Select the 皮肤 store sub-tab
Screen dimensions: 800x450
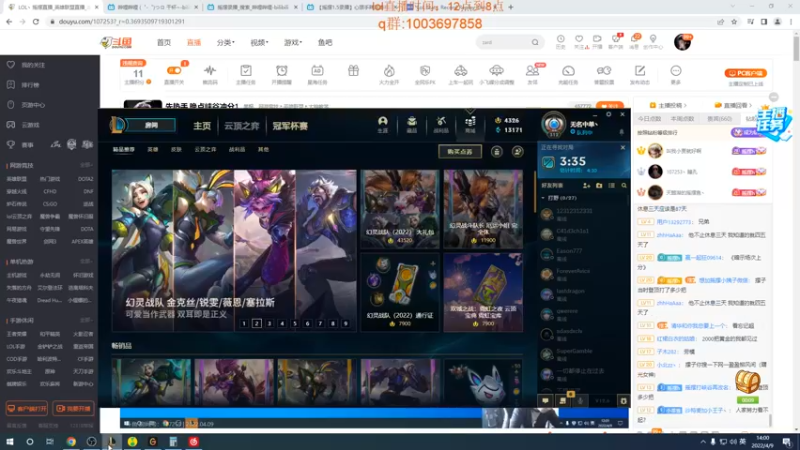[x=176, y=149]
